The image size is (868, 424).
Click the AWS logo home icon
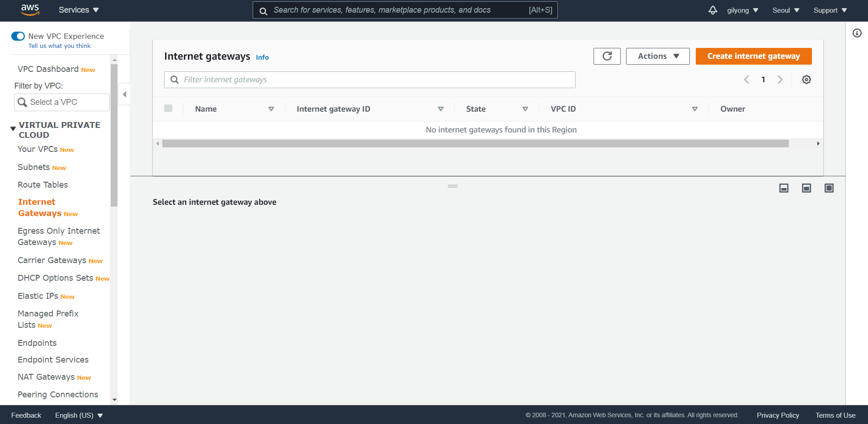[x=30, y=10]
